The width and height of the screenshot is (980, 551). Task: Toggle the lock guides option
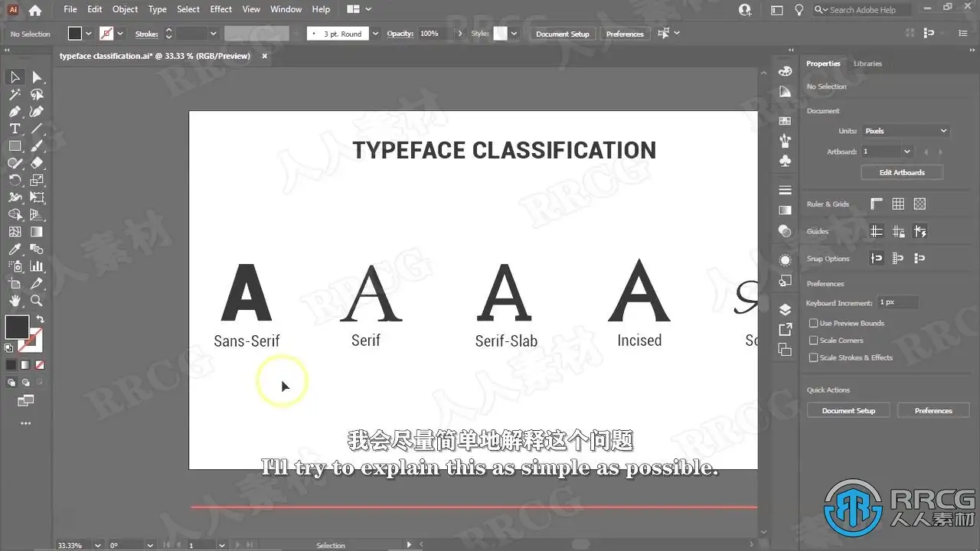[898, 231]
